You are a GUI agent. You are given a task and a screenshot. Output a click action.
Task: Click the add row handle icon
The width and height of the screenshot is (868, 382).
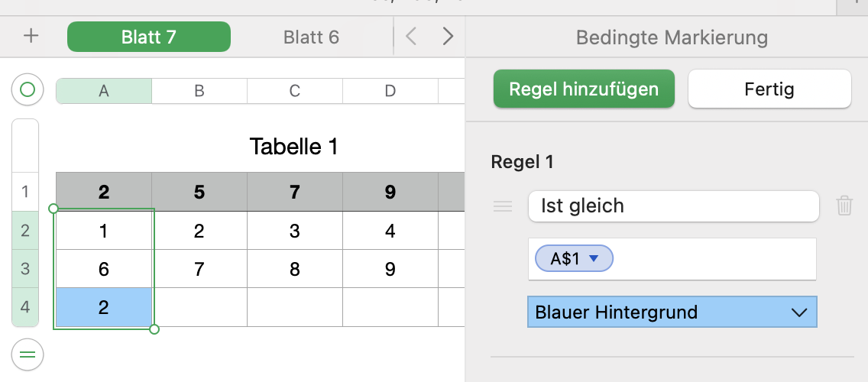pos(28,354)
